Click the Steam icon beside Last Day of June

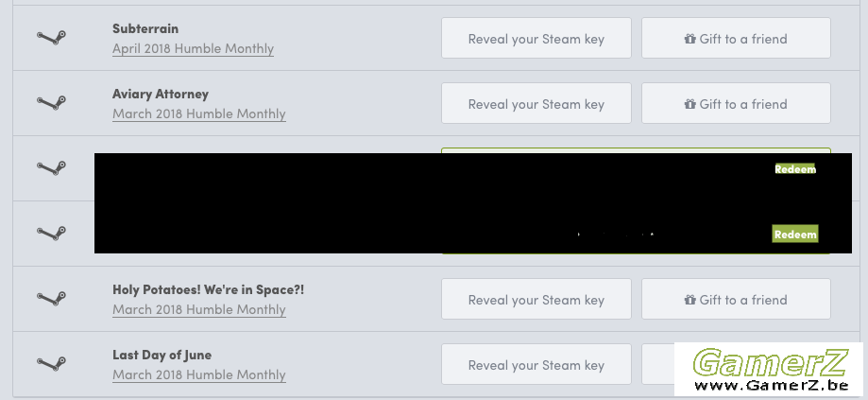click(x=52, y=364)
